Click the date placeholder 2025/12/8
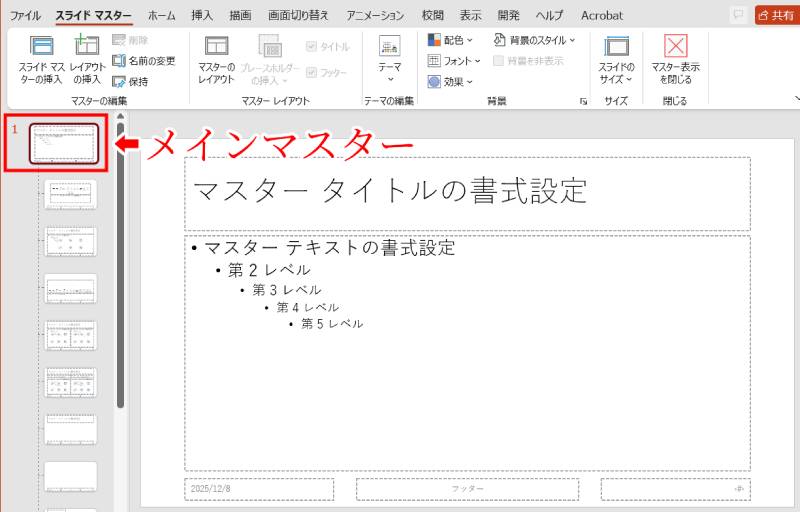The height and width of the screenshot is (512, 800). tap(259, 489)
